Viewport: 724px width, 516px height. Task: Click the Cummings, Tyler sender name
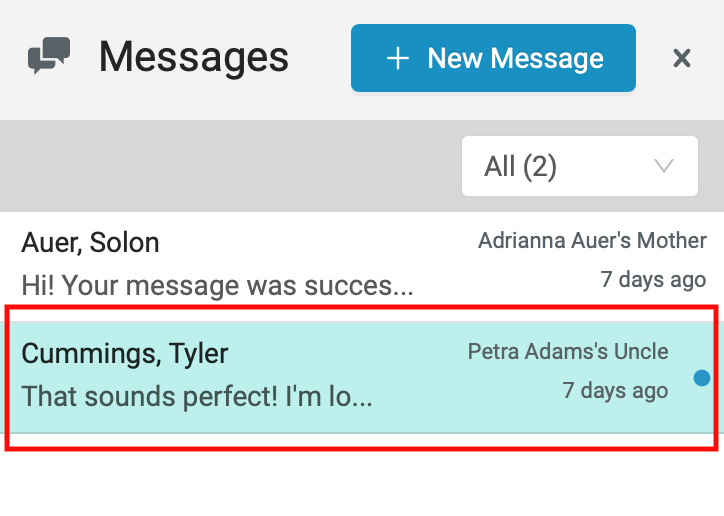click(x=125, y=354)
